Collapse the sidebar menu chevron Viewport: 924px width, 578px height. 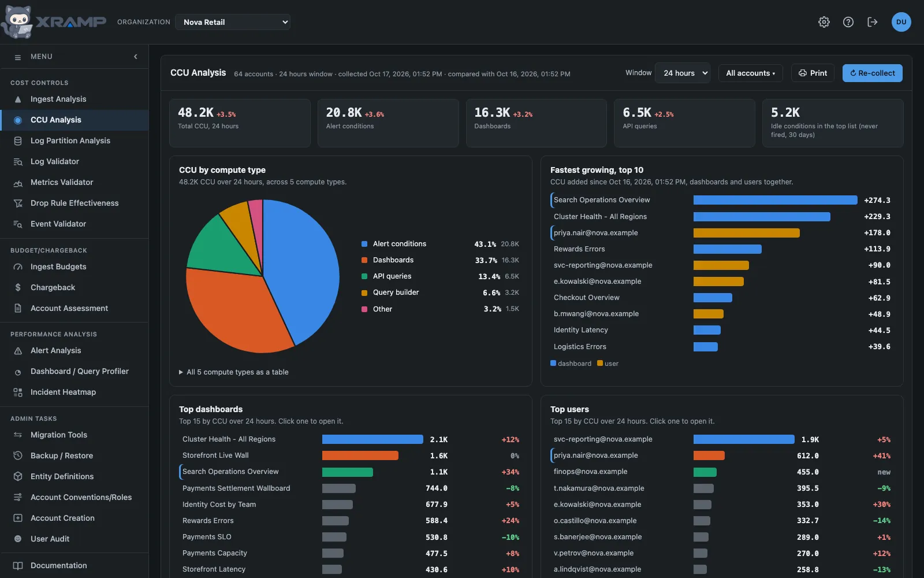[x=136, y=57]
